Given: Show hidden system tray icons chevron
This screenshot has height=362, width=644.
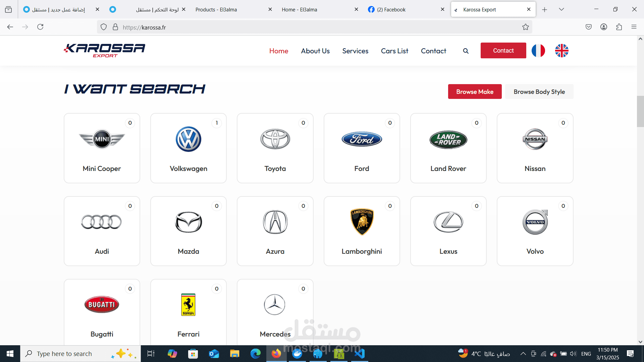Looking at the screenshot, I should [523, 354].
